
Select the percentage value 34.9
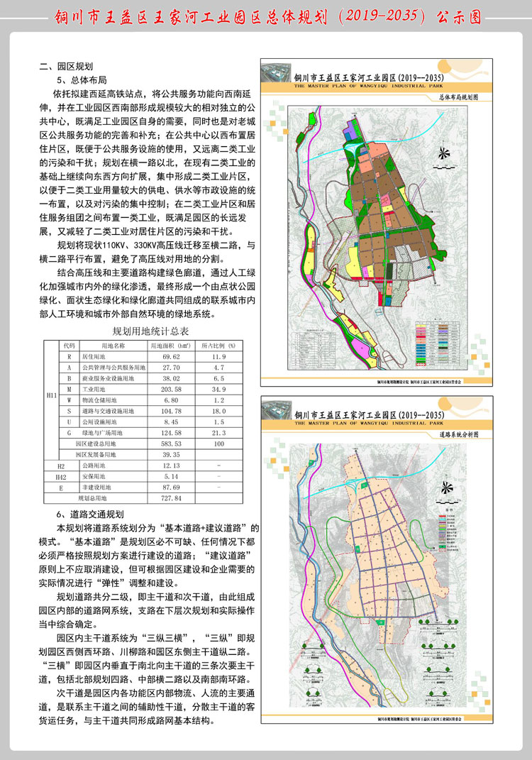pyautogui.click(x=218, y=390)
